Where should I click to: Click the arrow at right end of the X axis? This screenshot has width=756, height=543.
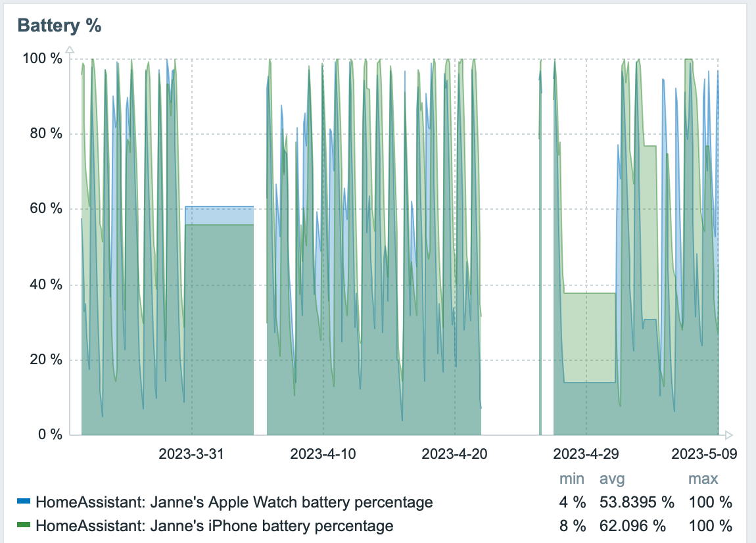[x=728, y=435]
